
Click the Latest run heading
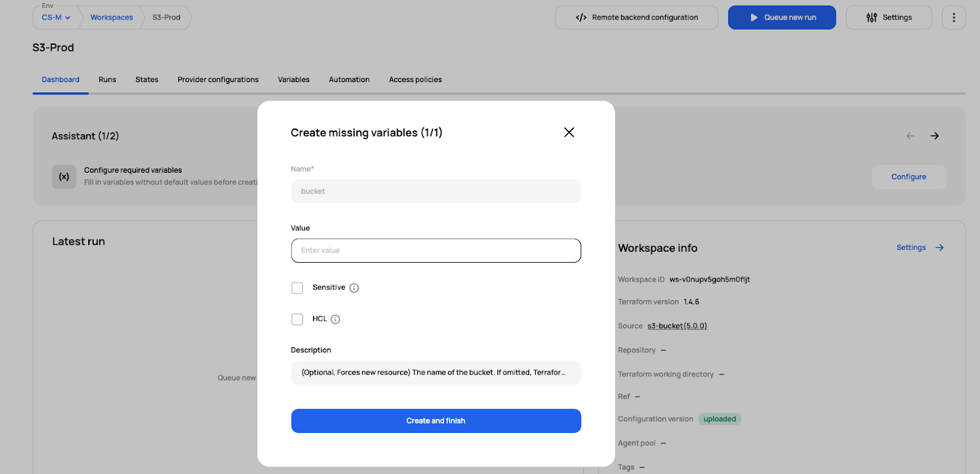pos(78,241)
